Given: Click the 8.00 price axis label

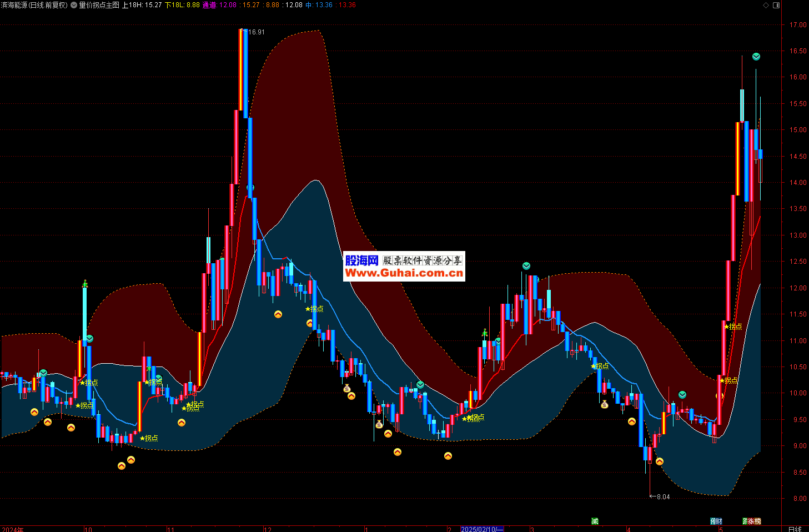Looking at the screenshot, I should pos(800,499).
